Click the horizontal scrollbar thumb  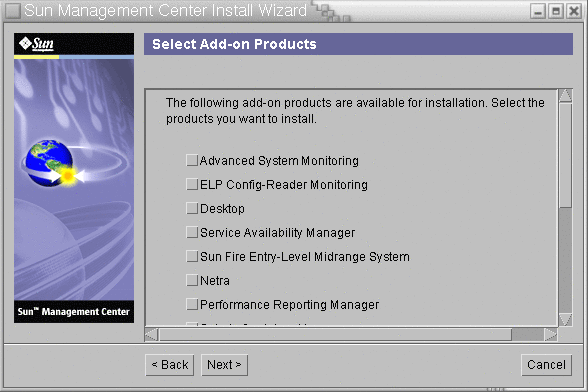pyautogui.click(x=336, y=335)
